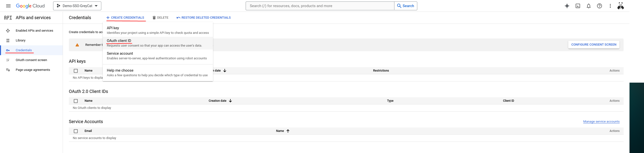Screen dimensions: 644x153
Task: Click the API logo beside APIs and services
Action: pyautogui.click(x=8, y=18)
